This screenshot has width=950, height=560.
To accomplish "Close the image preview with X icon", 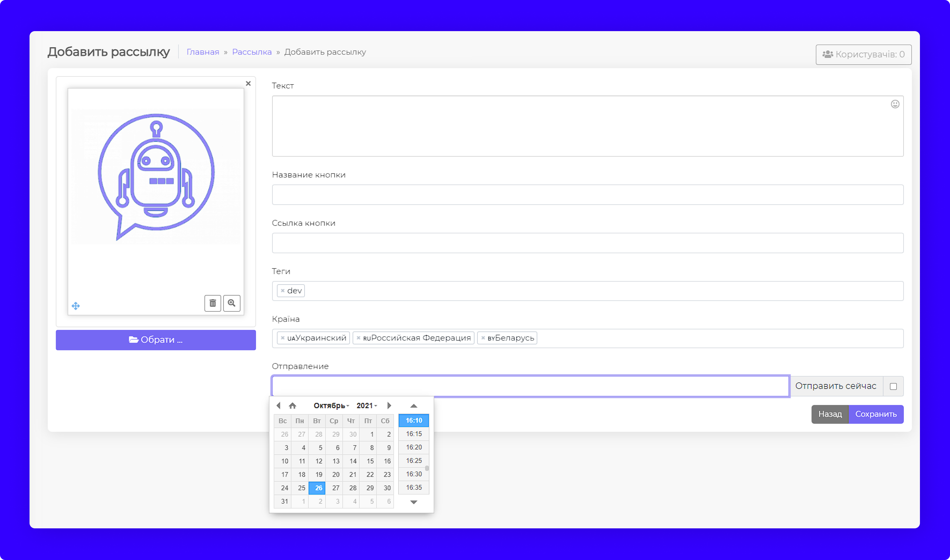I will click(248, 83).
